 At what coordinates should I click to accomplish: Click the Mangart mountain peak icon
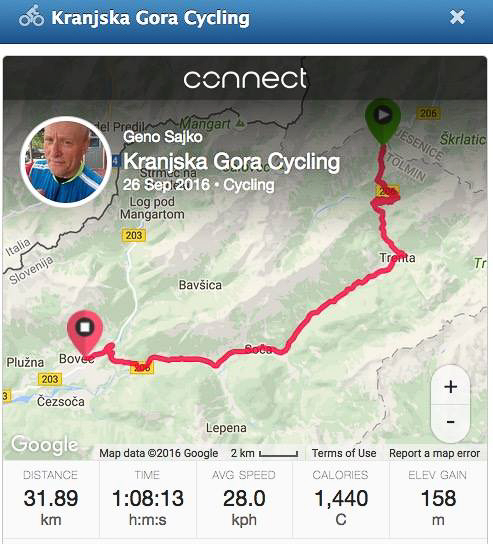(240, 123)
